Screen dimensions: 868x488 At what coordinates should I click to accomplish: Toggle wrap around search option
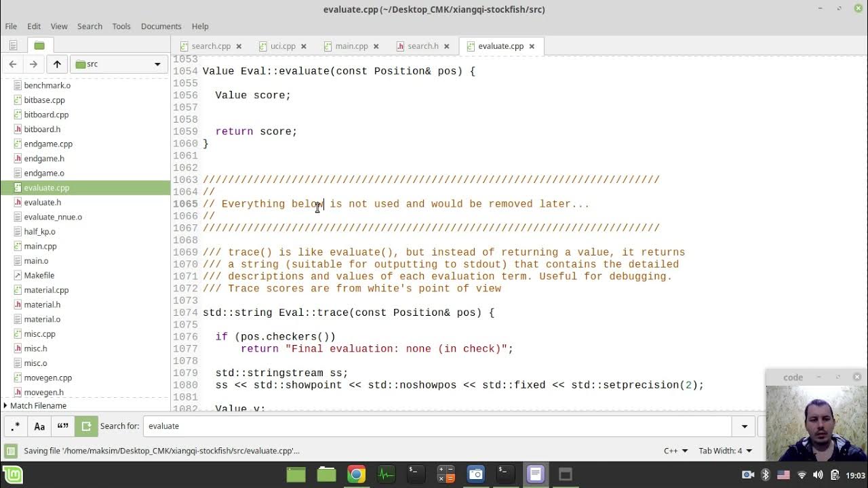tap(86, 426)
